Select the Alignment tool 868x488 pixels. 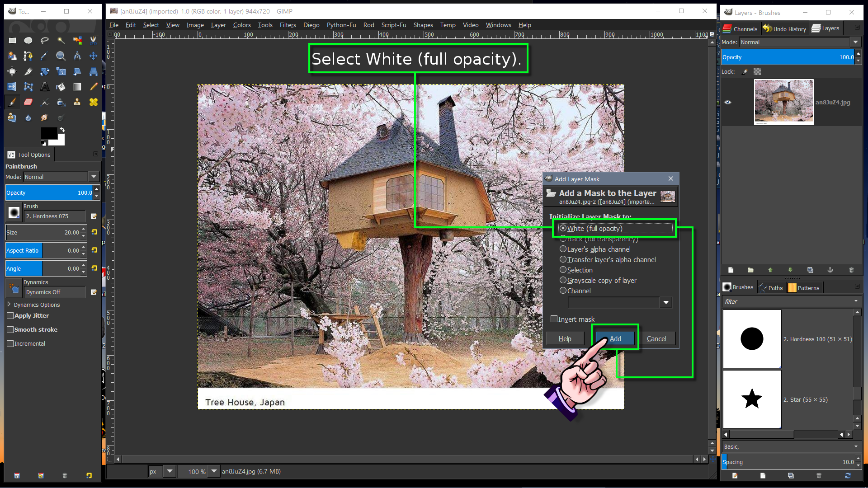[x=12, y=71]
